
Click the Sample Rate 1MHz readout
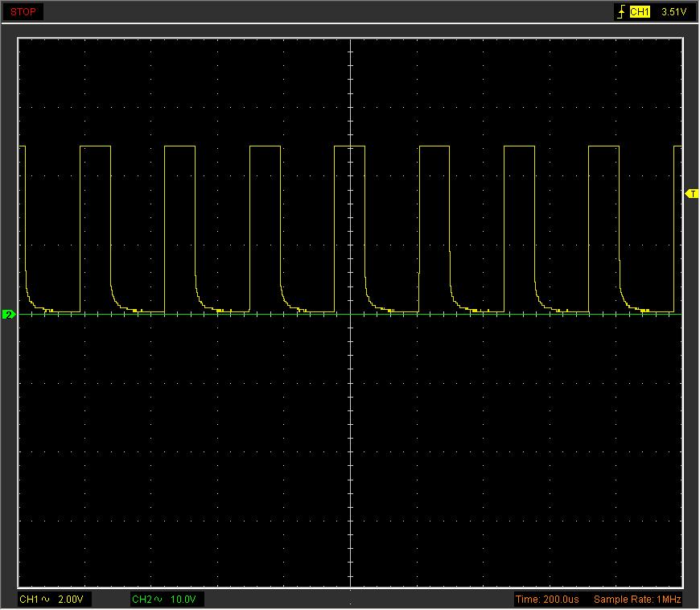click(637, 600)
